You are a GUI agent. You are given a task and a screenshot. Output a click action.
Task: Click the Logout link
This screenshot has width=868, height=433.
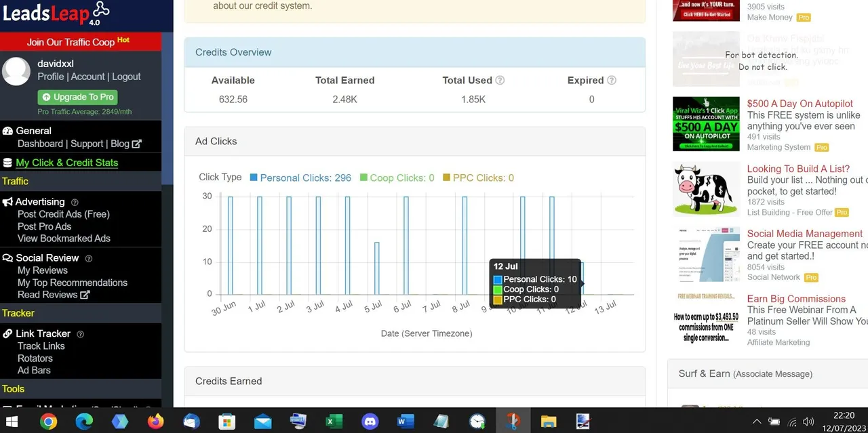coord(127,77)
